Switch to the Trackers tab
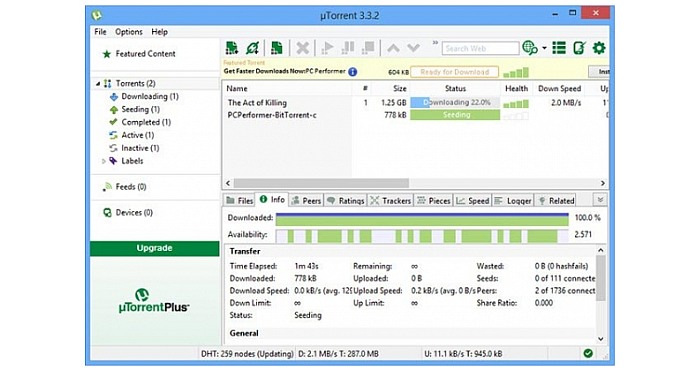Viewport: 700px width, 370px height. coord(391,201)
